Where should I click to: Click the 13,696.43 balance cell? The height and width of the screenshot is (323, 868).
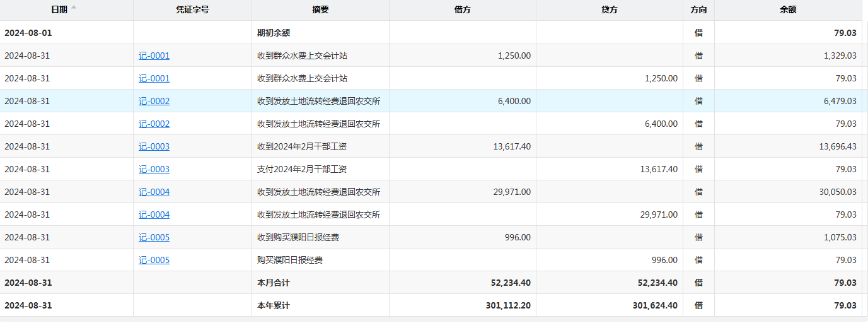tap(837, 146)
